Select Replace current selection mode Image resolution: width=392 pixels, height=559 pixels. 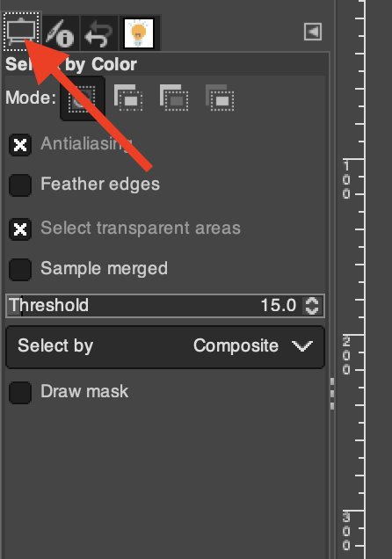point(83,98)
